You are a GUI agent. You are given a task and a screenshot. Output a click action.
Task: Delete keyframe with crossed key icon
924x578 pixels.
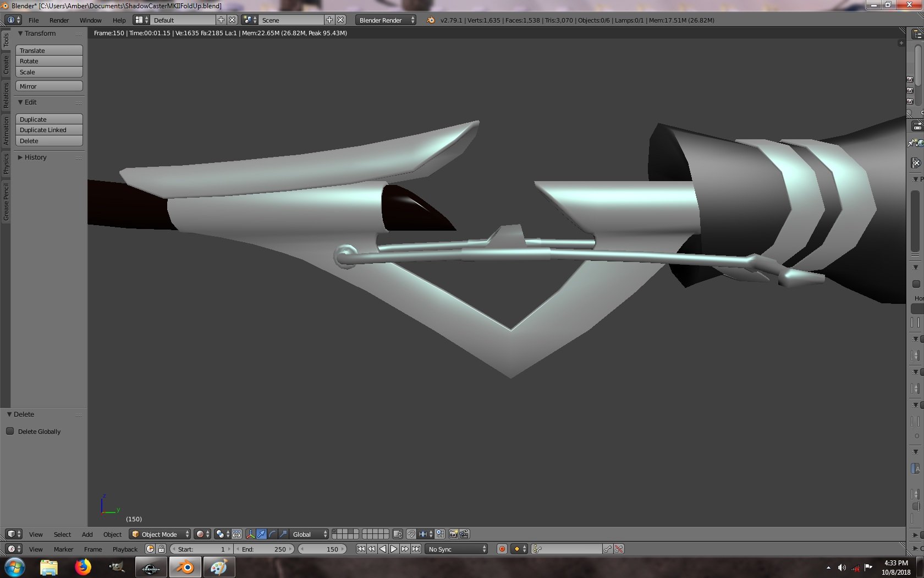pyautogui.click(x=619, y=549)
